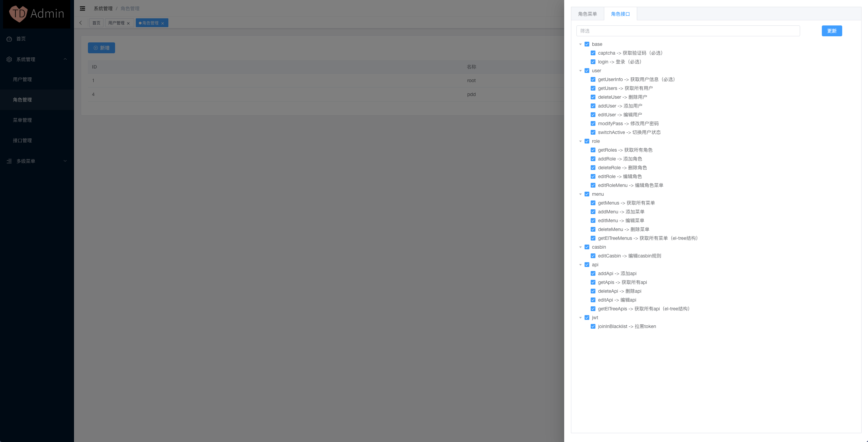Click the left arrow to scroll tabs back
This screenshot has width=868, height=442.
(x=80, y=23)
